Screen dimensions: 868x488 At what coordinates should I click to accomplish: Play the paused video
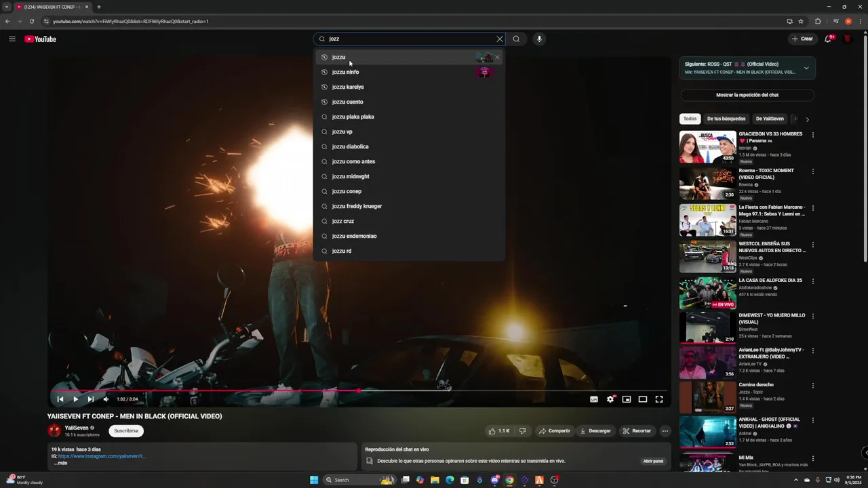pyautogui.click(x=75, y=399)
